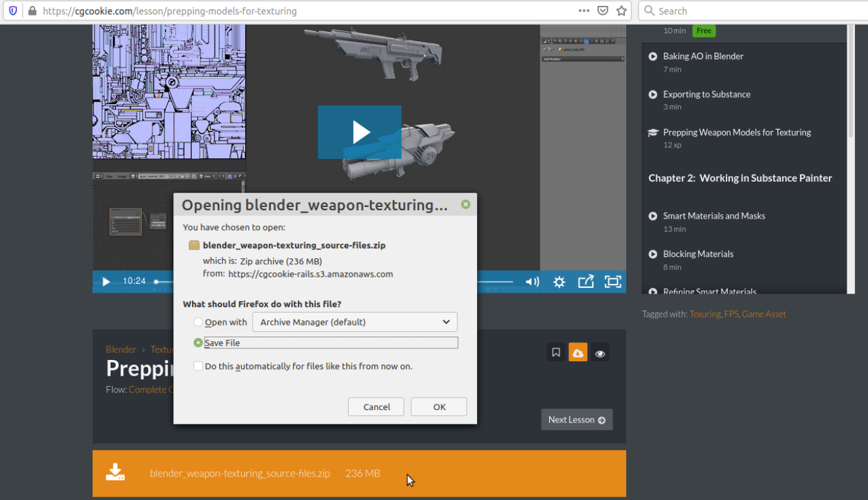The height and width of the screenshot is (500, 868).
Task: Play the video with large center button
Action: pos(360,132)
